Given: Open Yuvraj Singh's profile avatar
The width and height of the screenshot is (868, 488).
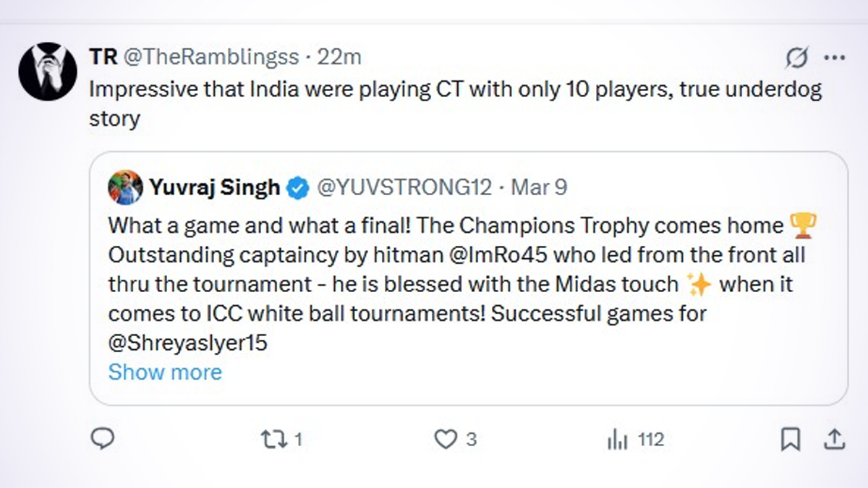Looking at the screenshot, I should pos(125,188).
